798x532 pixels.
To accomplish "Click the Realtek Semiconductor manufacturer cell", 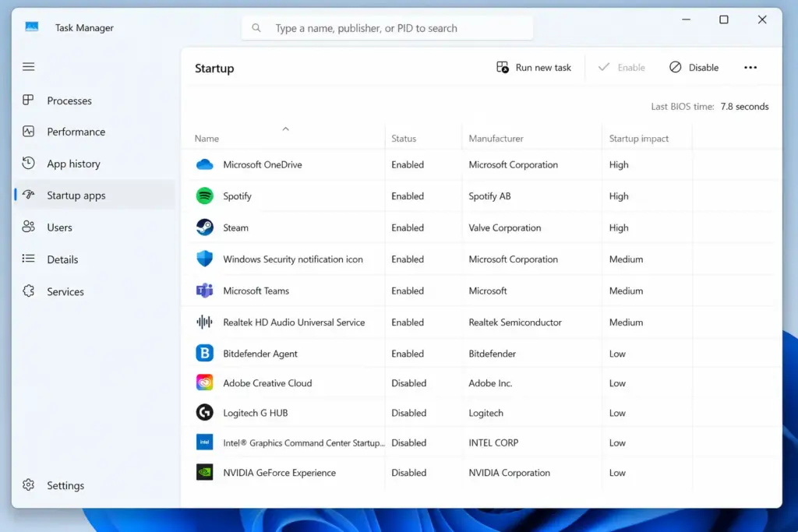I will click(515, 322).
